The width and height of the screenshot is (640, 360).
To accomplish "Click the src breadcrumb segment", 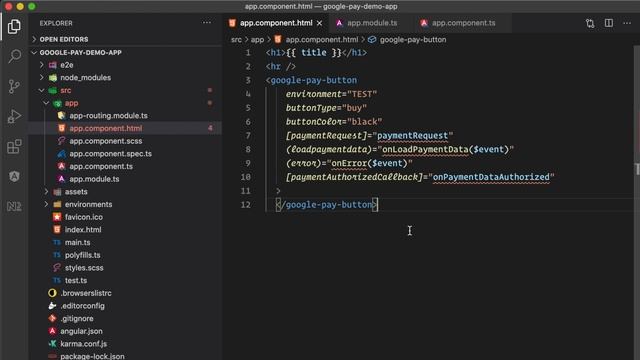I will tap(236, 40).
